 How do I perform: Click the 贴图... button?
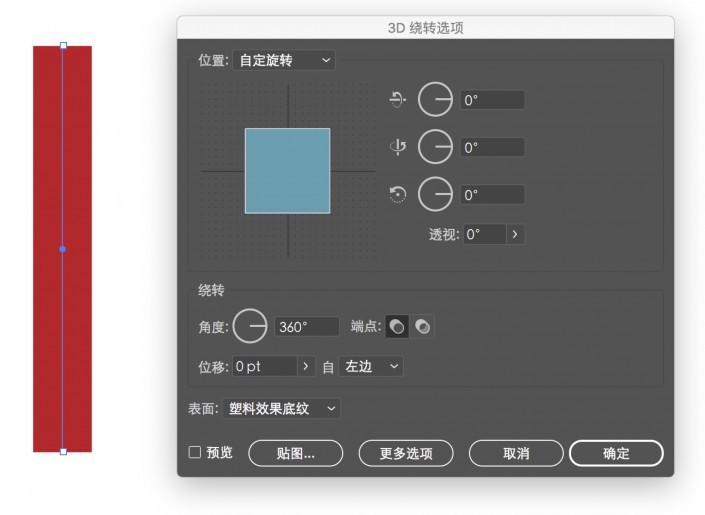(296, 453)
